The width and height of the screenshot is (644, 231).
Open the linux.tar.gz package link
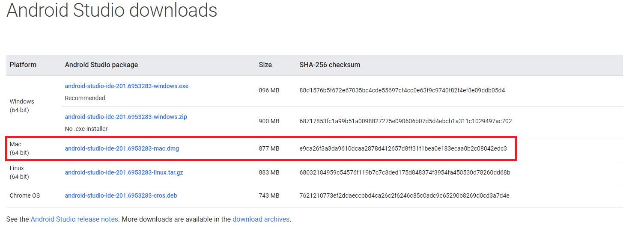(x=124, y=172)
